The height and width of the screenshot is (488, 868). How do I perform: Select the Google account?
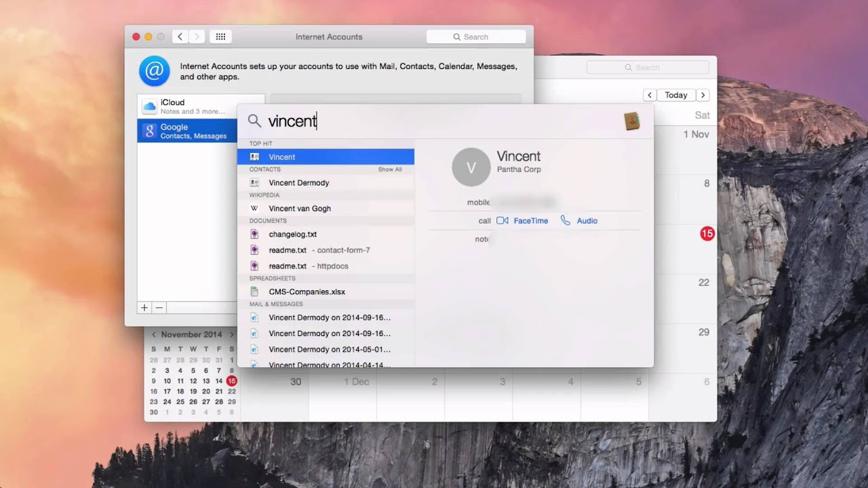point(187,131)
